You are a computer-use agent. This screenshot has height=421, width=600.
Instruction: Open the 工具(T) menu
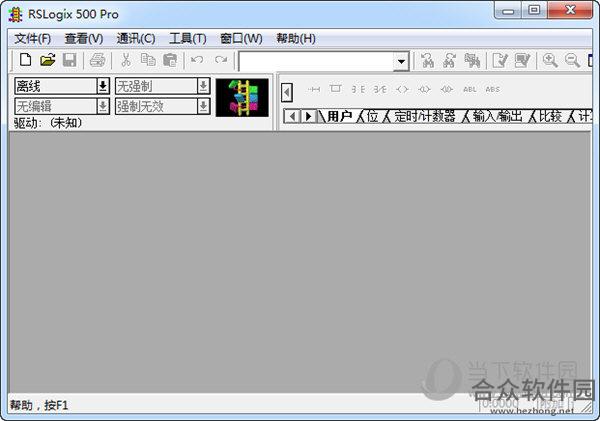pos(188,39)
